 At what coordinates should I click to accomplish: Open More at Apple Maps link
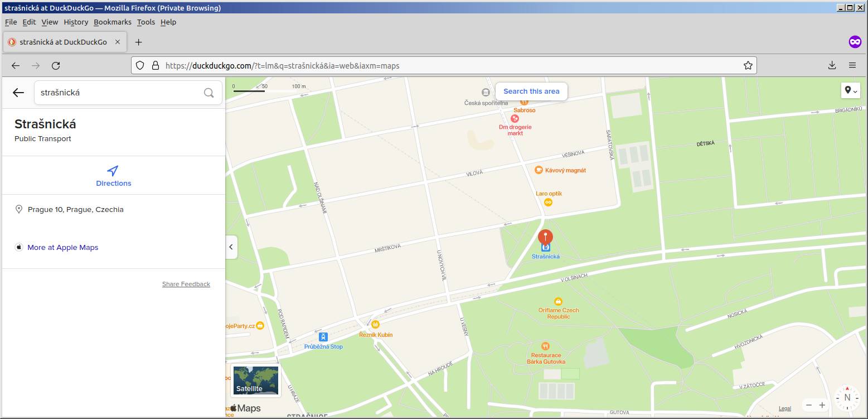click(63, 247)
